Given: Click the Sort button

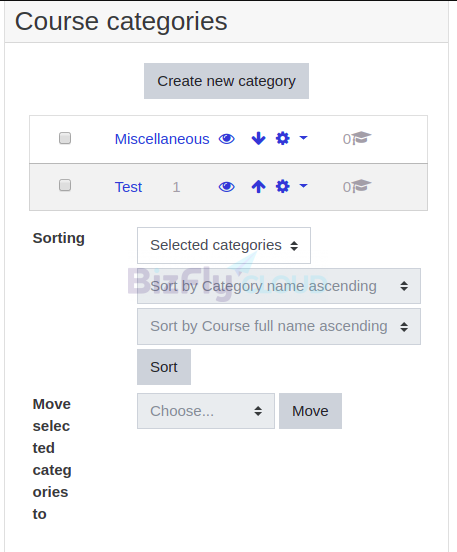Looking at the screenshot, I should (164, 367).
